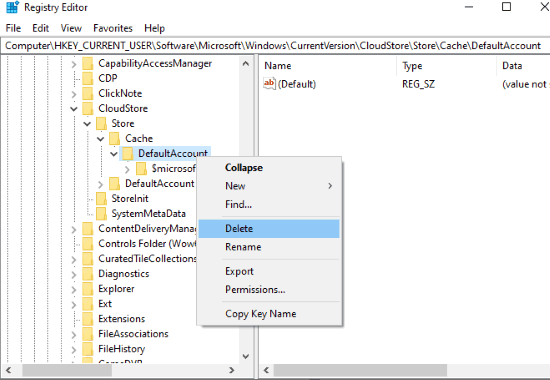Image resolution: width=550 pixels, height=380 pixels.
Task: Click the tree pane horizontal scroll right arrow
Action: [x=231, y=370]
